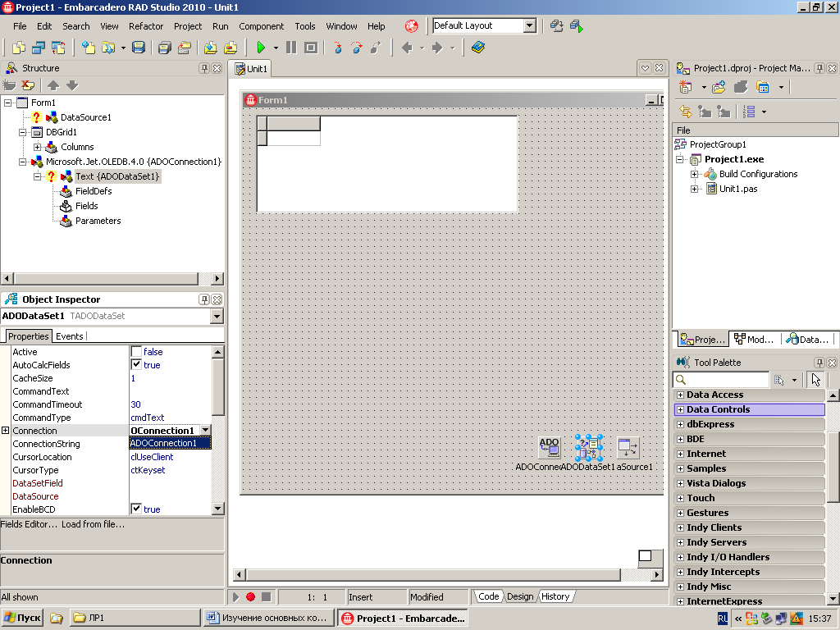Select the DataSource1 component on the form

click(x=628, y=447)
